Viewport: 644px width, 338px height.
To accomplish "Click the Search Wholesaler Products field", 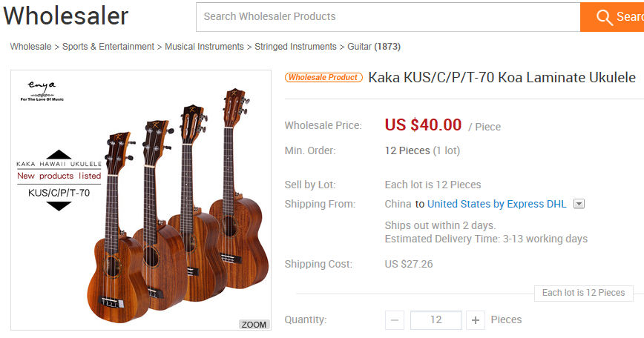I will [x=387, y=16].
